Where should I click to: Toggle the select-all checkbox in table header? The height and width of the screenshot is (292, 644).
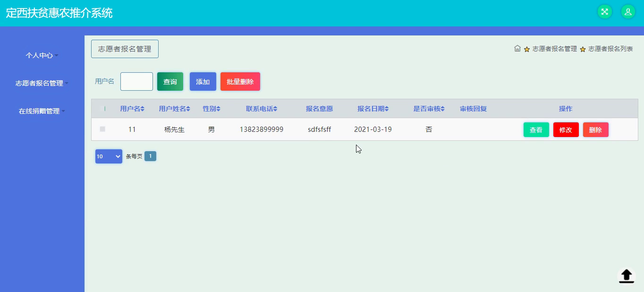pos(105,109)
